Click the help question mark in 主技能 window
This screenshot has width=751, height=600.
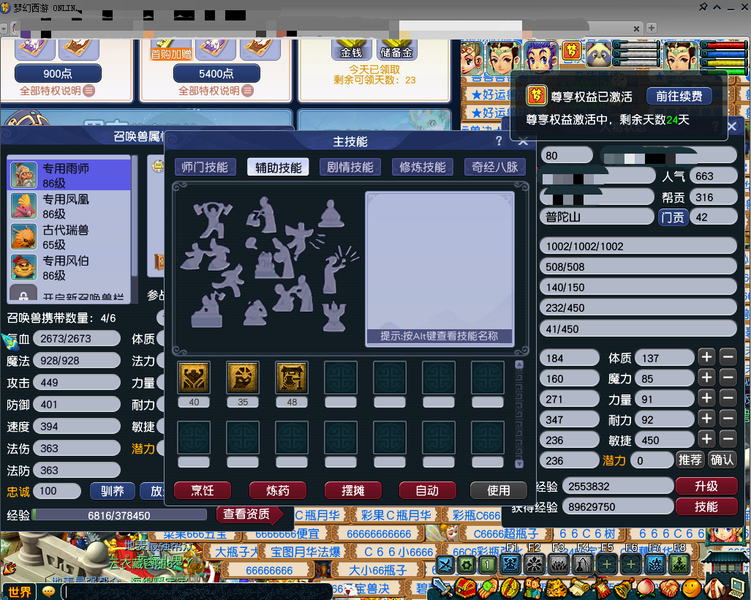tap(499, 141)
